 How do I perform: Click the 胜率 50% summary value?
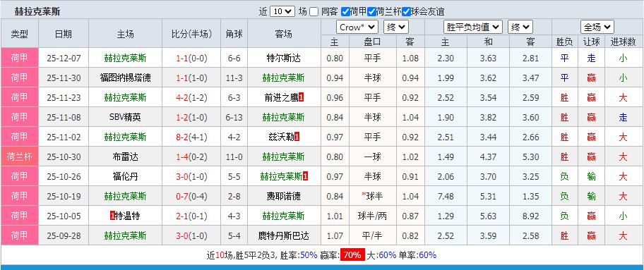point(309,254)
